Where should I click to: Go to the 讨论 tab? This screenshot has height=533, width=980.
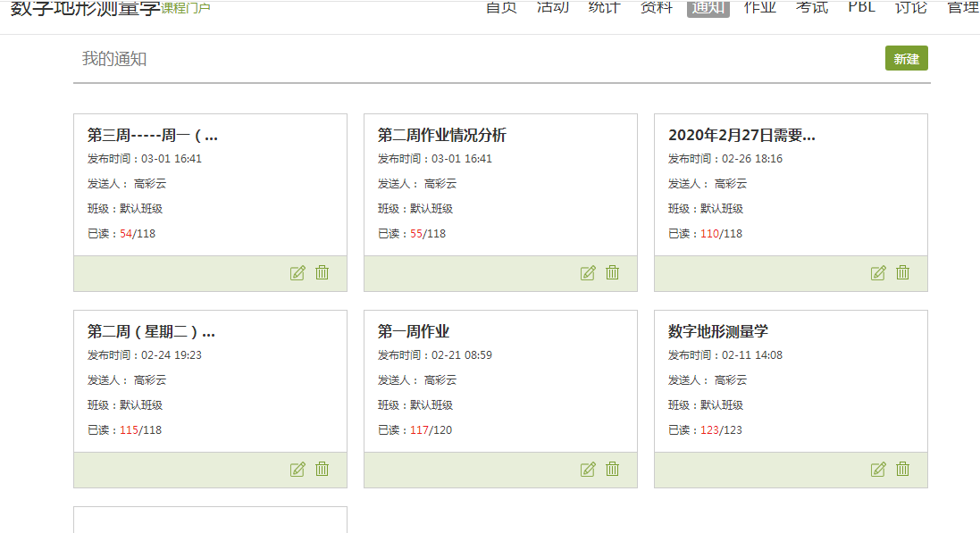tap(910, 8)
